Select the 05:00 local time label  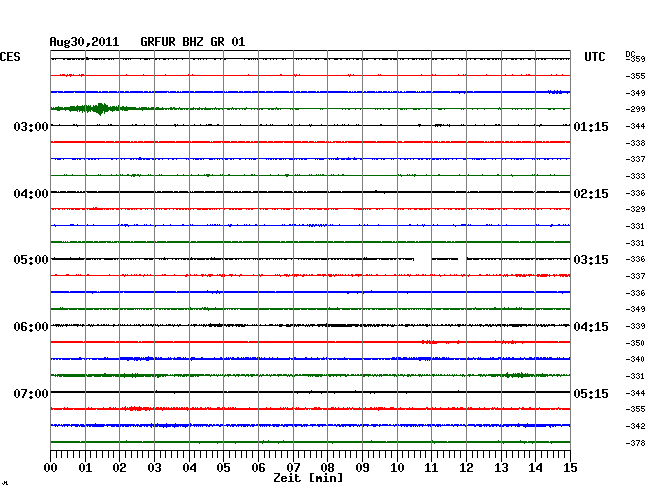[31, 260]
